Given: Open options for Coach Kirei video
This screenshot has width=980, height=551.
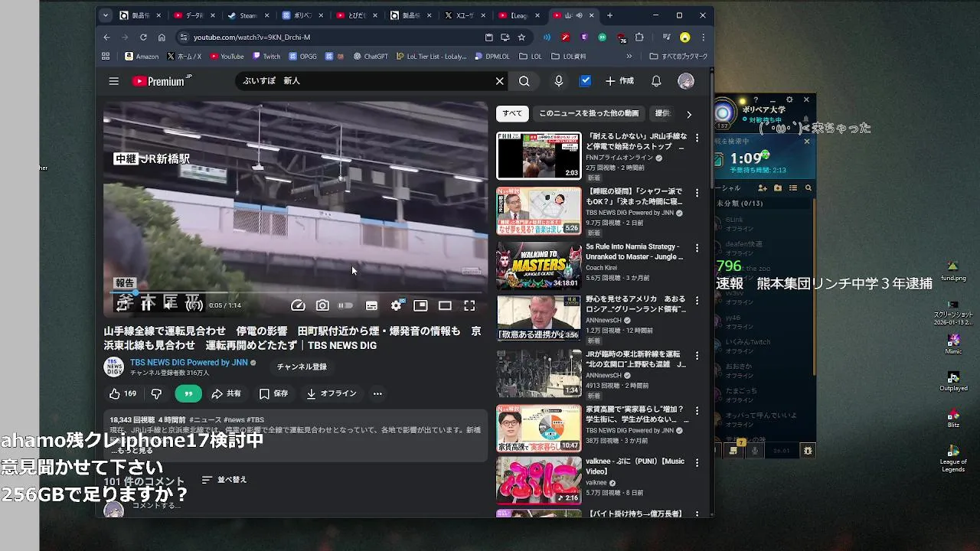Looking at the screenshot, I should tap(697, 248).
